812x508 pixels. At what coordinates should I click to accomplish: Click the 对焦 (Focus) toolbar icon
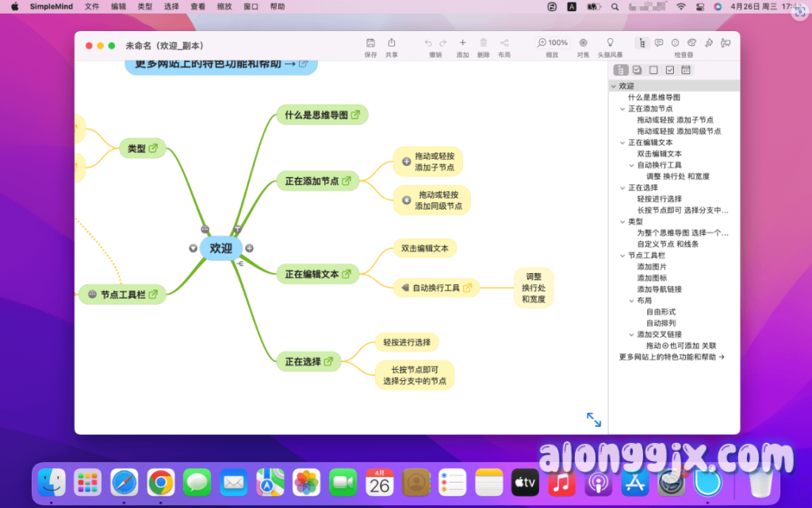pos(583,43)
